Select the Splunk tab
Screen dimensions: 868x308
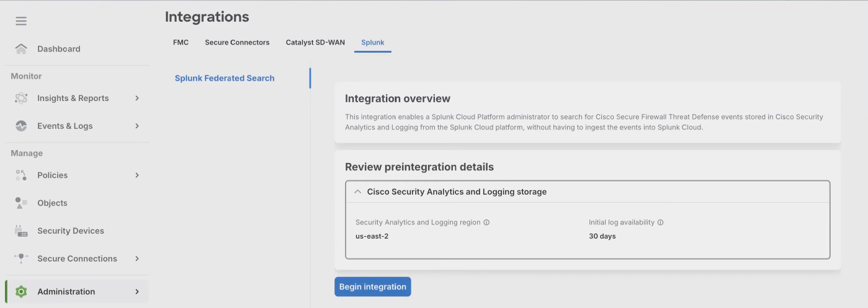pos(373,43)
